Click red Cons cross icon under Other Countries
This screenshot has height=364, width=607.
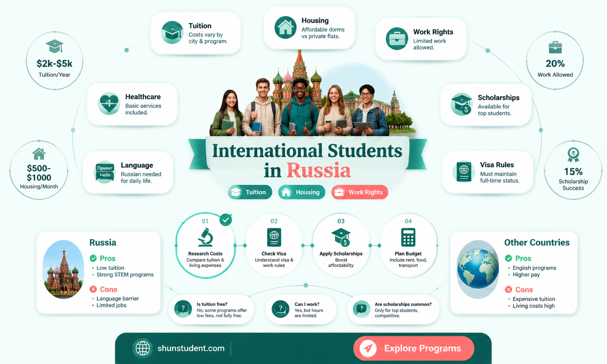(508, 289)
